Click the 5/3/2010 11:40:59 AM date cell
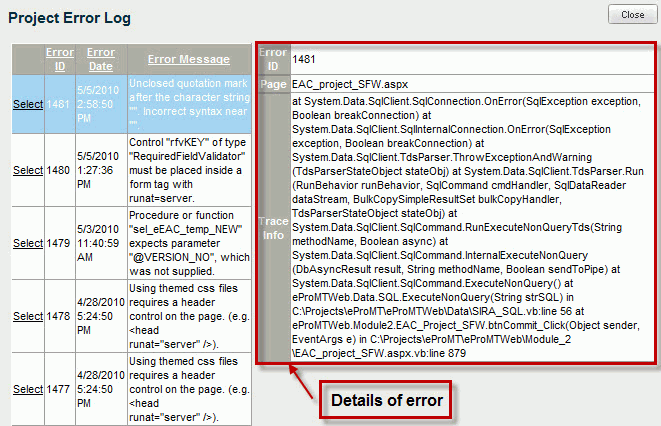 pyautogui.click(x=100, y=243)
